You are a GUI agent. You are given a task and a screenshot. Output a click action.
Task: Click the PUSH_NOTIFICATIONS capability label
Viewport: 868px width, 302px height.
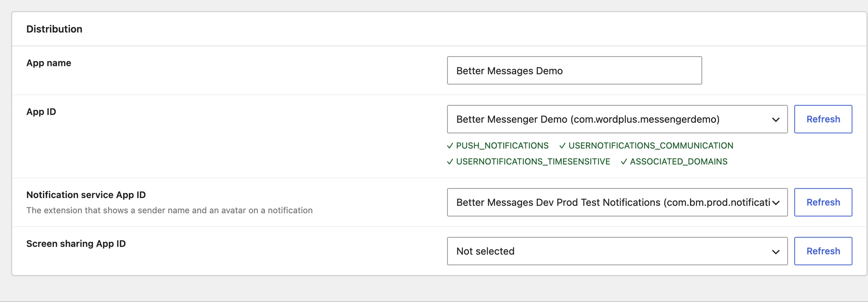click(x=498, y=146)
